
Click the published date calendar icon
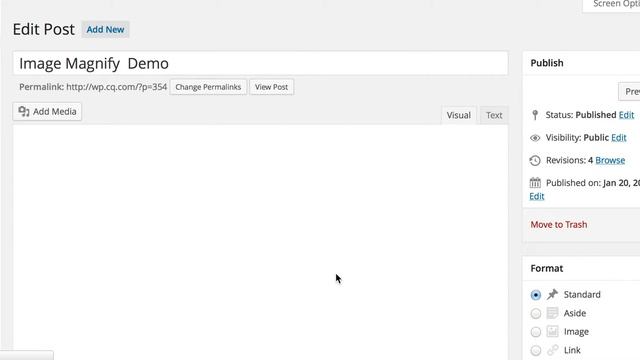[535, 182]
